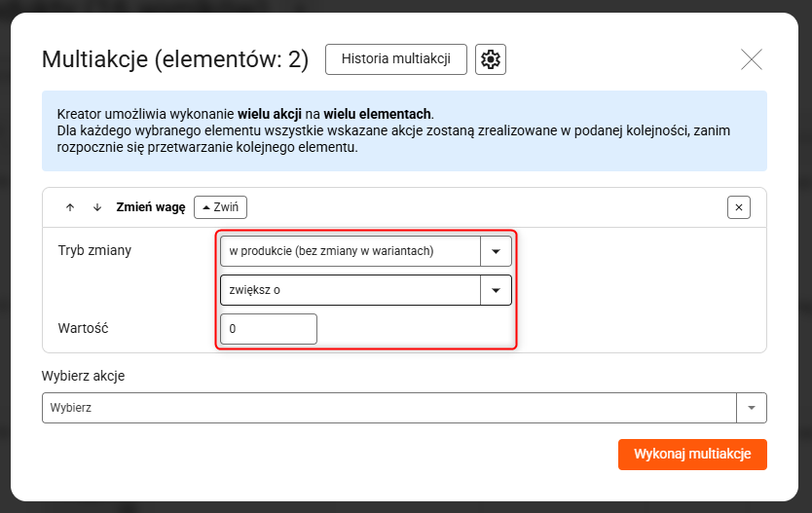Screen dimensions: 812x513
Task: Click the Wartość field label
Action: [x=83, y=328]
